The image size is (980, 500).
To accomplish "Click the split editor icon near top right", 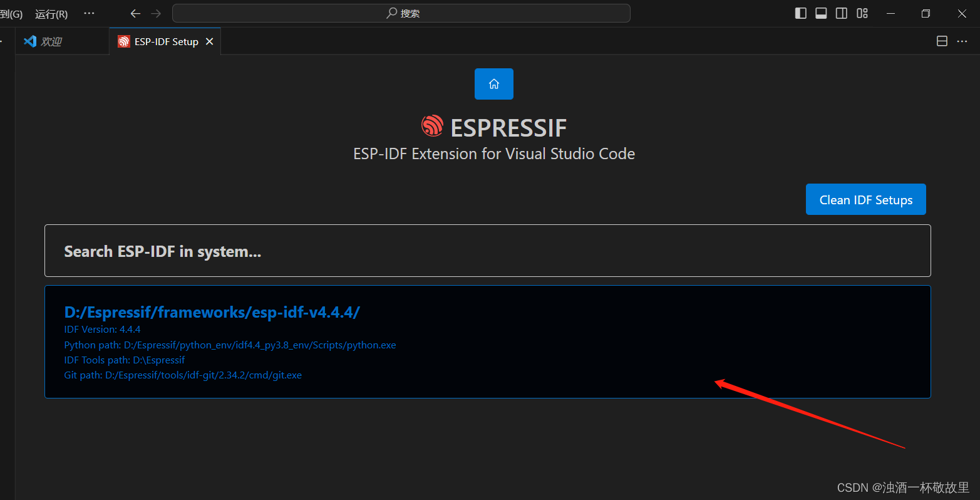I will [x=941, y=41].
